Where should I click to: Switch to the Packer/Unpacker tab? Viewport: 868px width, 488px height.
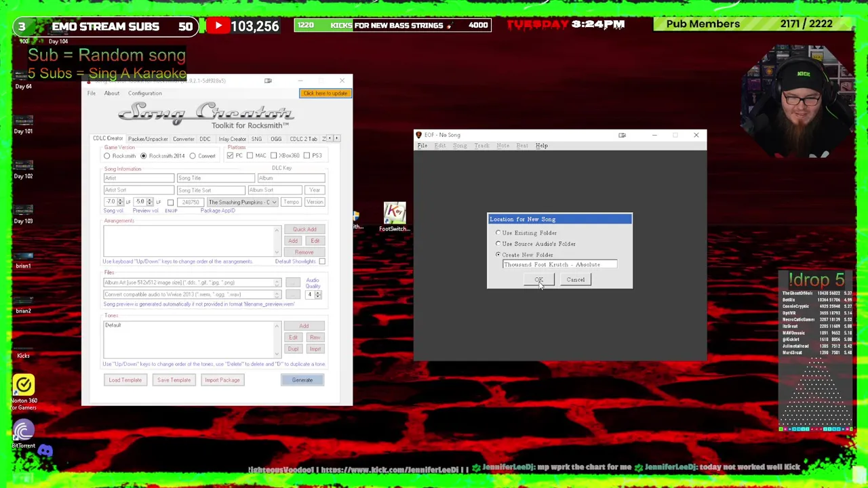[147, 139]
